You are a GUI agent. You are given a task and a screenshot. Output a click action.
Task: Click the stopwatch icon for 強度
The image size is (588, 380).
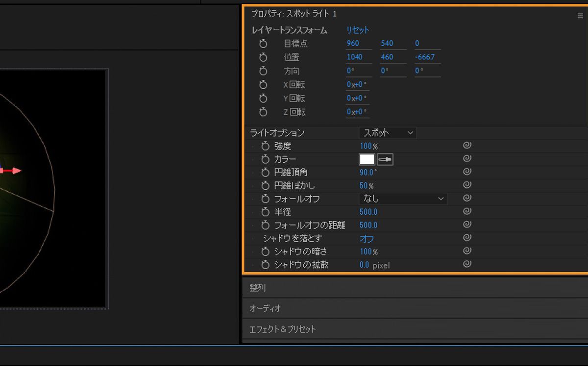(x=265, y=146)
